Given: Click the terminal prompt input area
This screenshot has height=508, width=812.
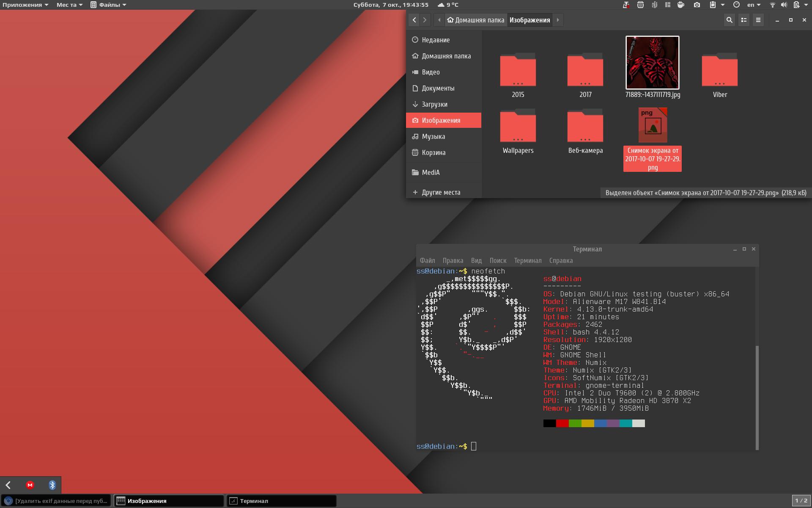Looking at the screenshot, I should [x=474, y=446].
